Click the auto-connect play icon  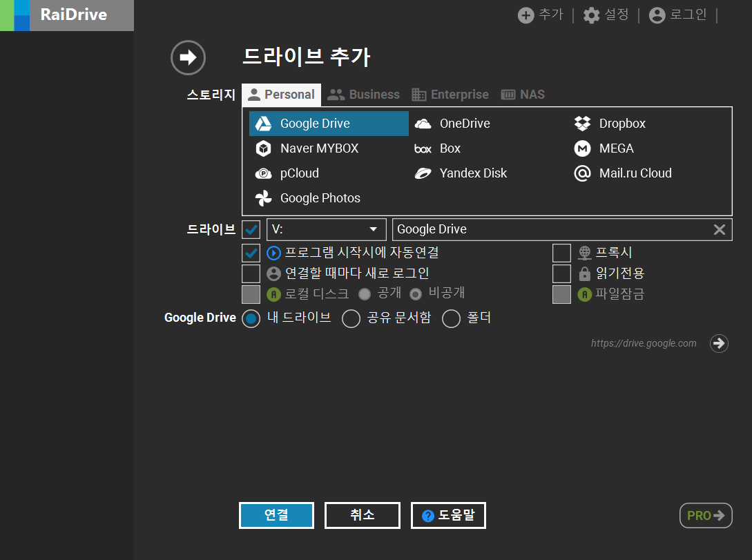click(x=273, y=253)
